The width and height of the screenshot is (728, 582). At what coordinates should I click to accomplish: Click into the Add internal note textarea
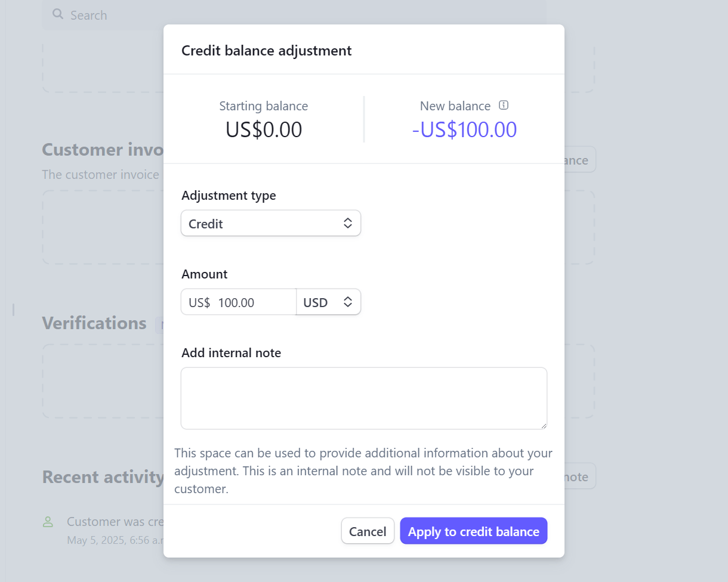coord(363,398)
